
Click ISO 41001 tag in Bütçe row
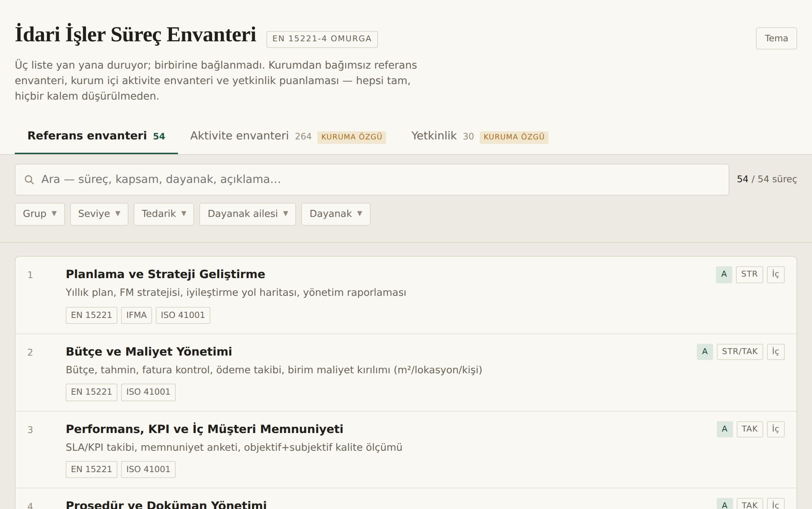click(x=148, y=392)
